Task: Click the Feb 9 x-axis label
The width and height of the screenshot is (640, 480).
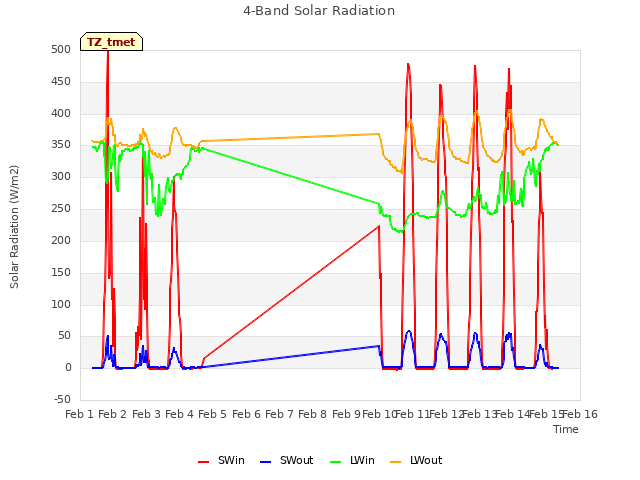Action: pos(346,415)
